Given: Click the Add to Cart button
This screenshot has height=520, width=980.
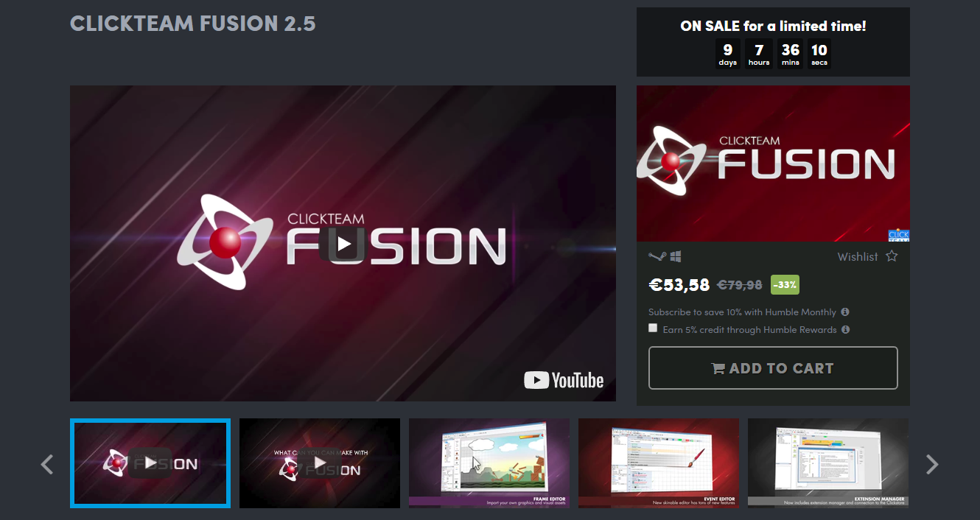Looking at the screenshot, I should 773,368.
